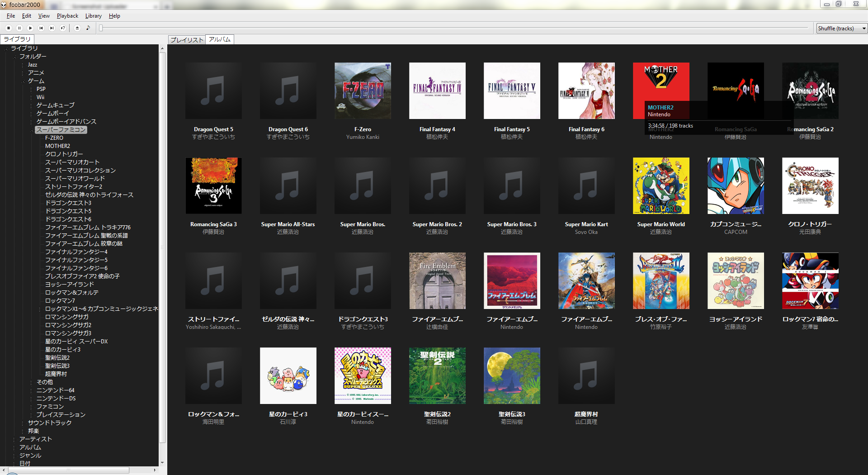This screenshot has width=868, height=475.
Task: Open the Help menu
Action: pyautogui.click(x=114, y=16)
